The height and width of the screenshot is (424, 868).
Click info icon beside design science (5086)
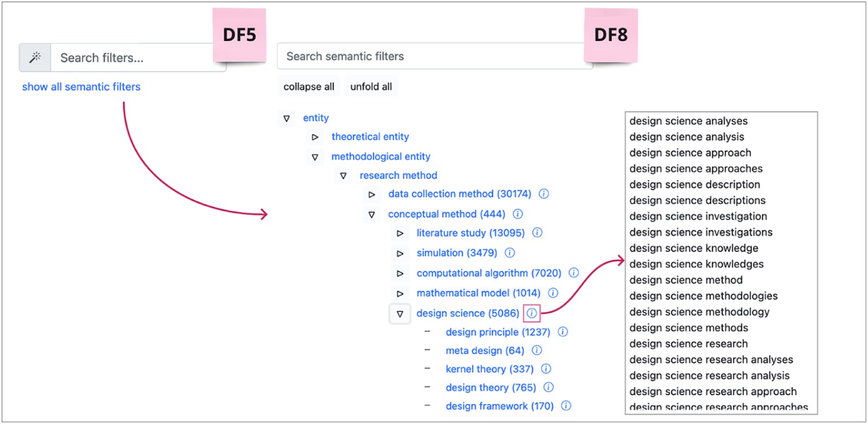[x=532, y=313]
